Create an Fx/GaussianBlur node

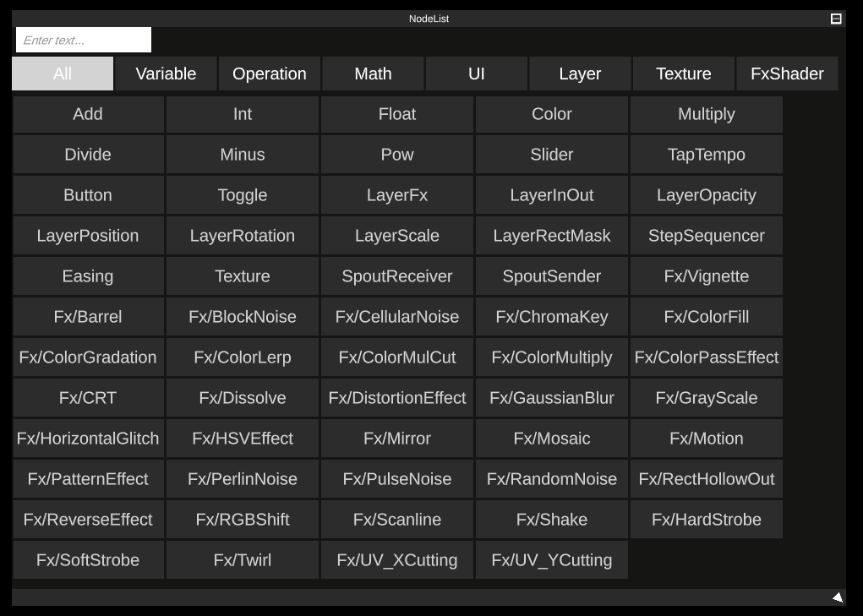click(551, 398)
